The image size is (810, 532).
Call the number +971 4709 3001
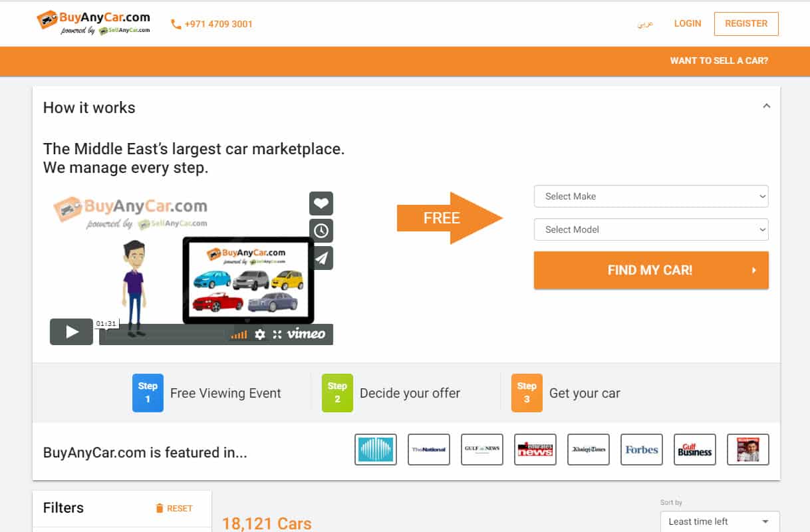click(x=219, y=25)
